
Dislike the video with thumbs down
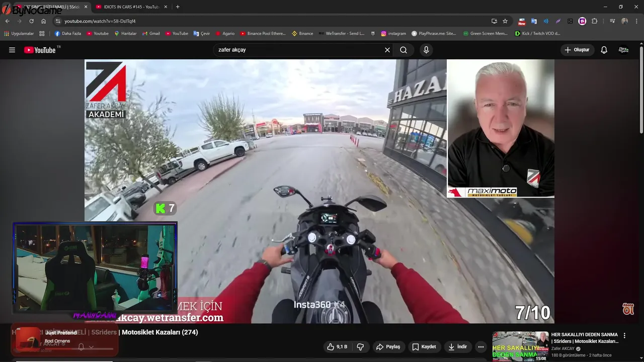click(x=360, y=347)
